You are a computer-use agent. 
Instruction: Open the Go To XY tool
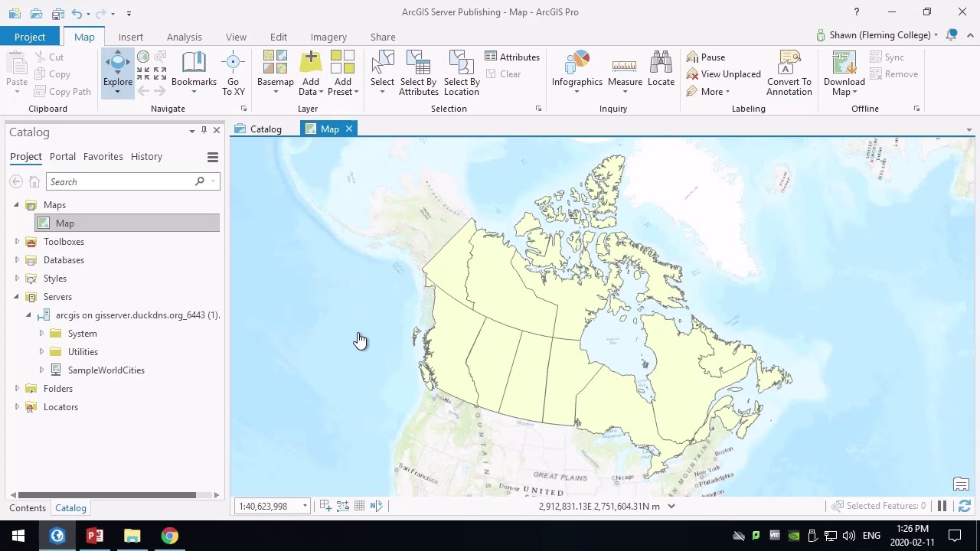pos(233,73)
